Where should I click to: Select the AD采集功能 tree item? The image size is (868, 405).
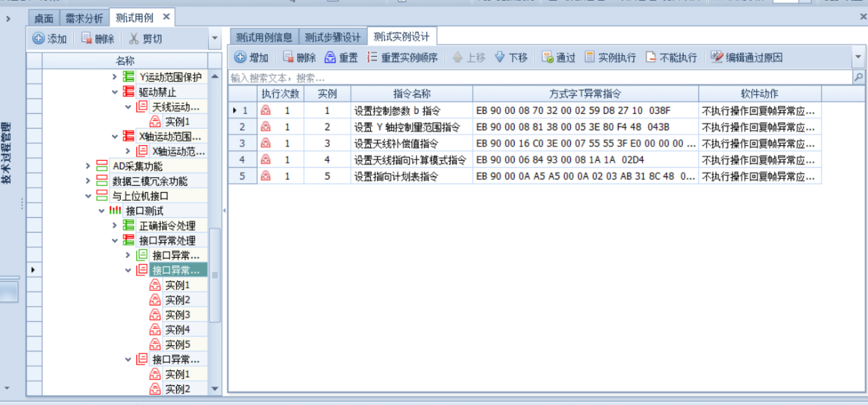pos(137,166)
